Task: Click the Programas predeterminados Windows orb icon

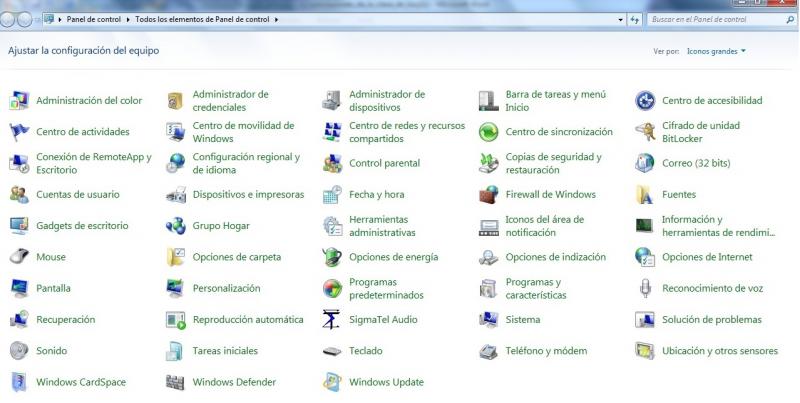Action: click(x=332, y=288)
